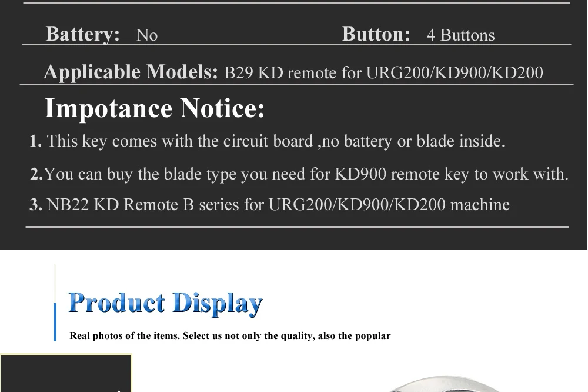
Task: Click the "Applicable Models:" label
Action: pos(131,72)
